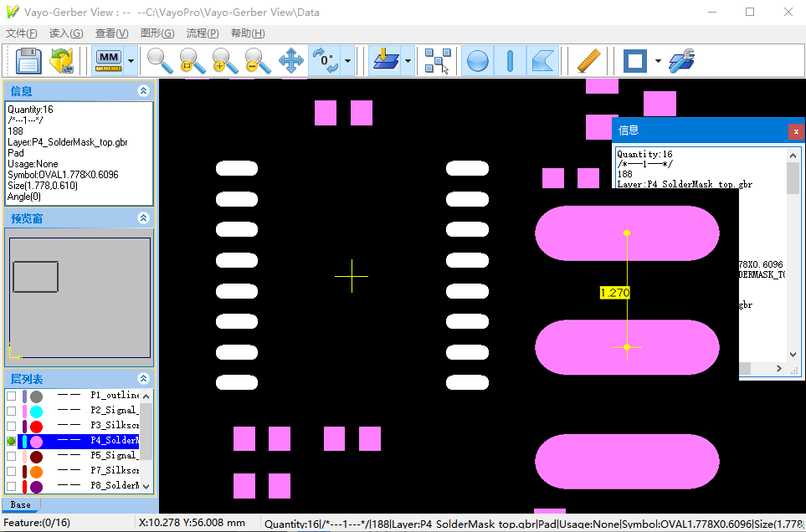Check the P3_Silkscreen layer checkbox

coord(11,426)
